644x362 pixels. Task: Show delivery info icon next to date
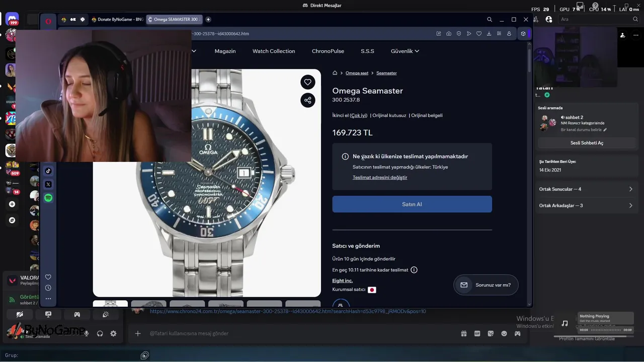[x=414, y=270]
